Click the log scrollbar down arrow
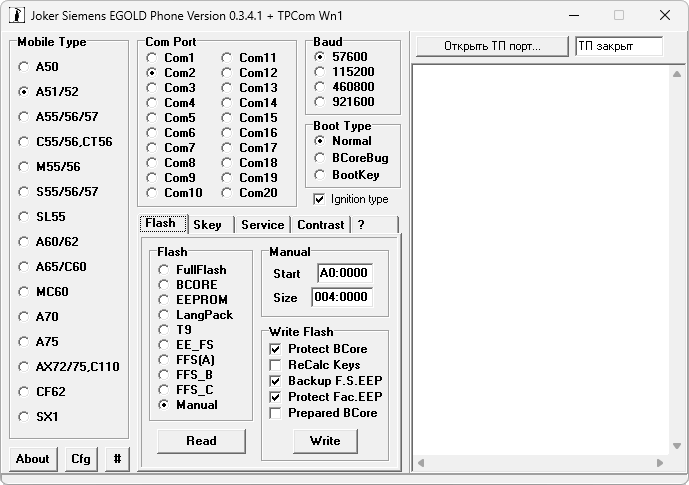This screenshot has height=485, width=689. tap(677, 447)
